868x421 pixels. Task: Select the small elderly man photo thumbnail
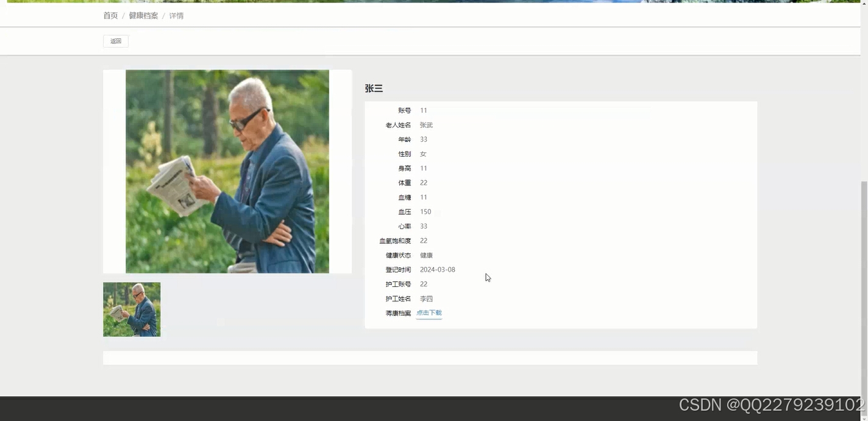[x=132, y=309]
